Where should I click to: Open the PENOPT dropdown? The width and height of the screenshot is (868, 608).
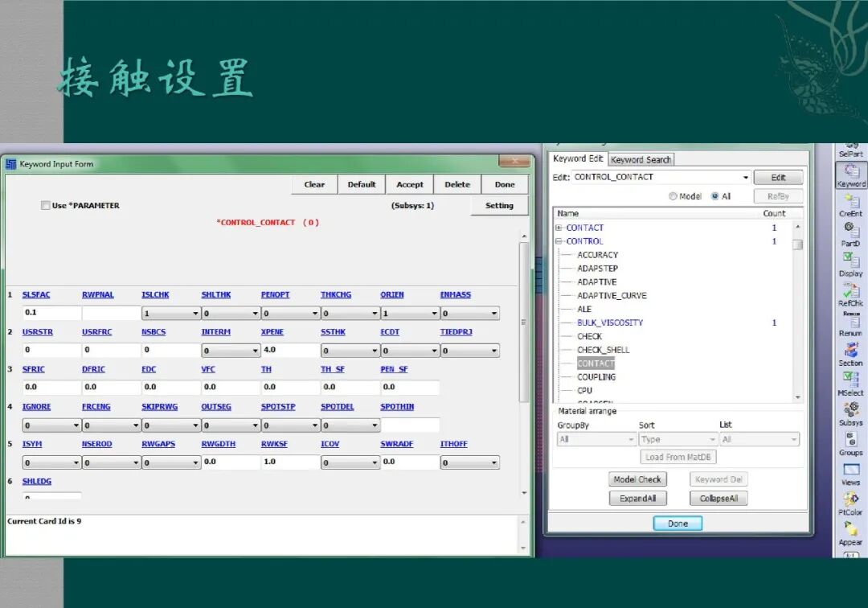(290, 313)
